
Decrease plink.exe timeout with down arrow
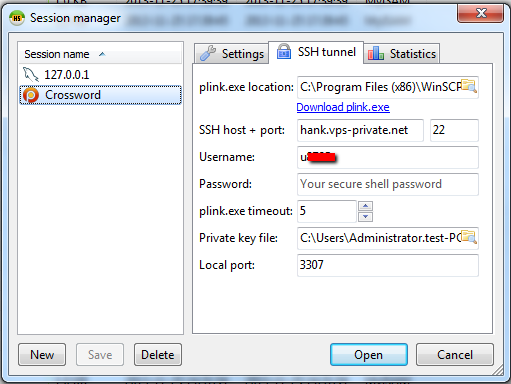click(365, 217)
